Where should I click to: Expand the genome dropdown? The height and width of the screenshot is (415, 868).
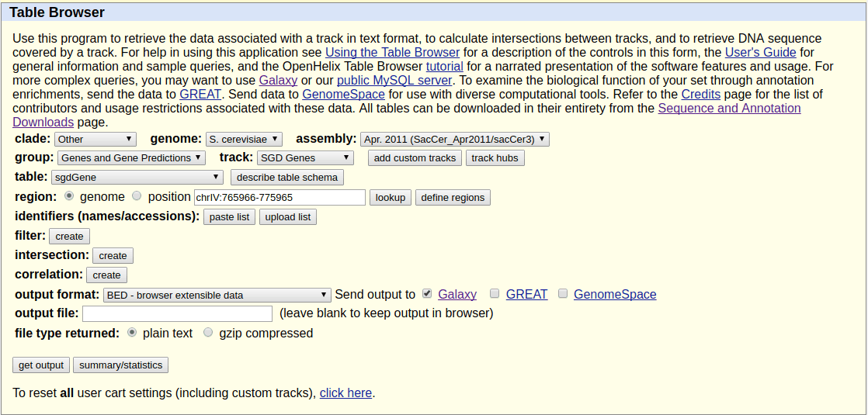click(x=244, y=140)
